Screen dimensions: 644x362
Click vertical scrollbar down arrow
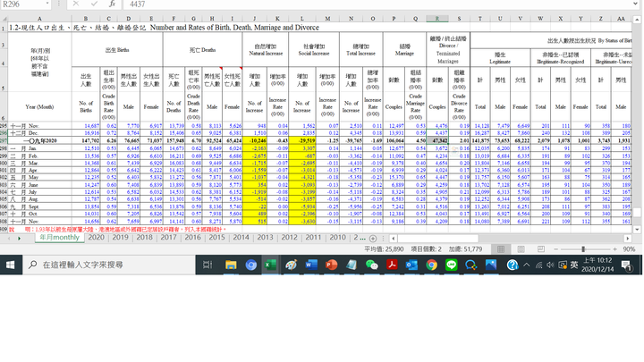[637, 230]
